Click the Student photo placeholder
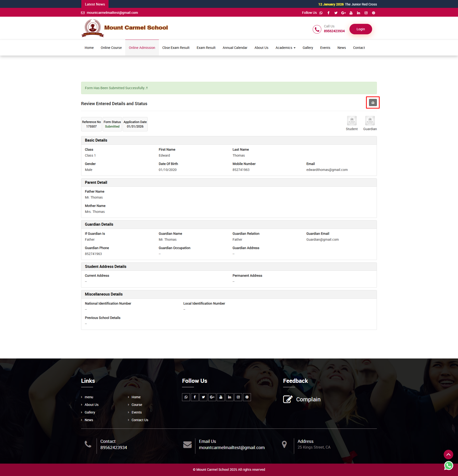 pos(352,121)
